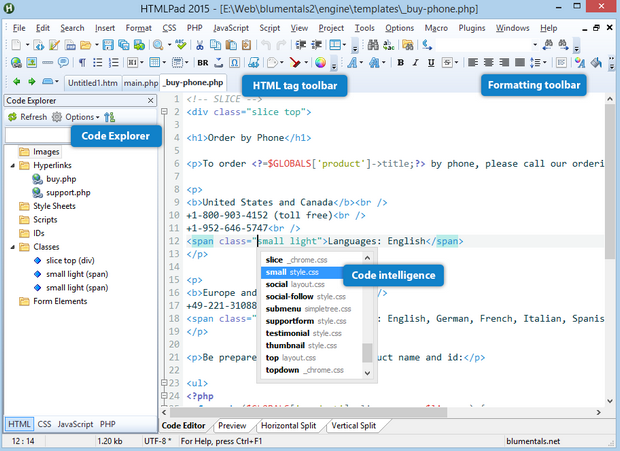Image resolution: width=620 pixels, height=451 pixels.
Task: Collapse the Classes tree folder
Action: [x=11, y=246]
